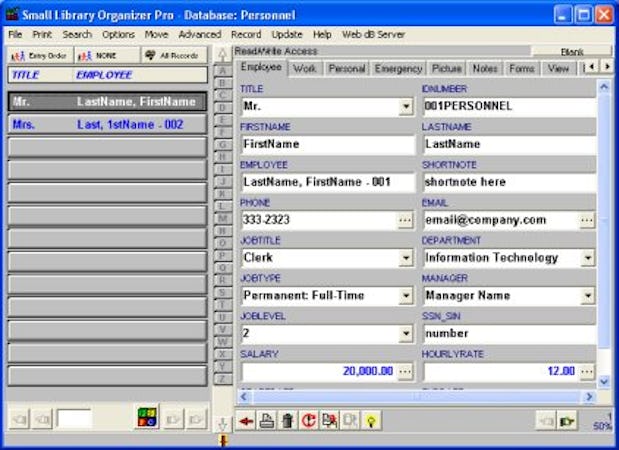
Task: Switch to the Forms tab
Action: [x=521, y=69]
